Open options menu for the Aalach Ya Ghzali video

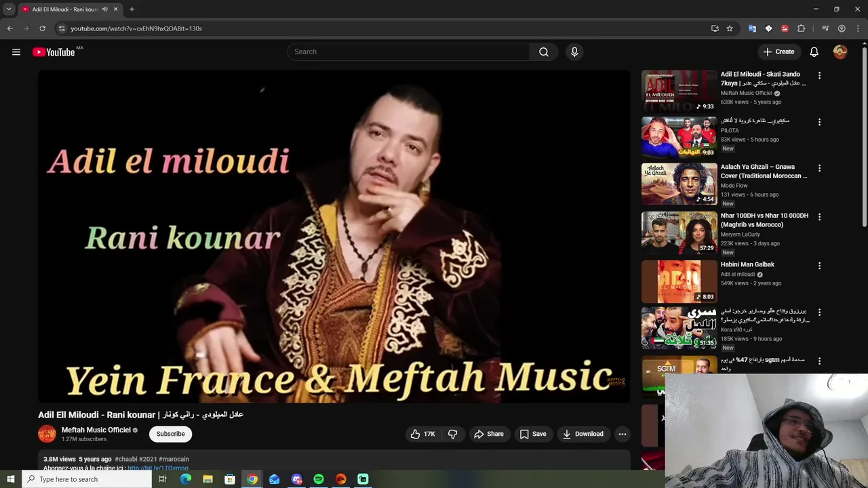pos(819,168)
